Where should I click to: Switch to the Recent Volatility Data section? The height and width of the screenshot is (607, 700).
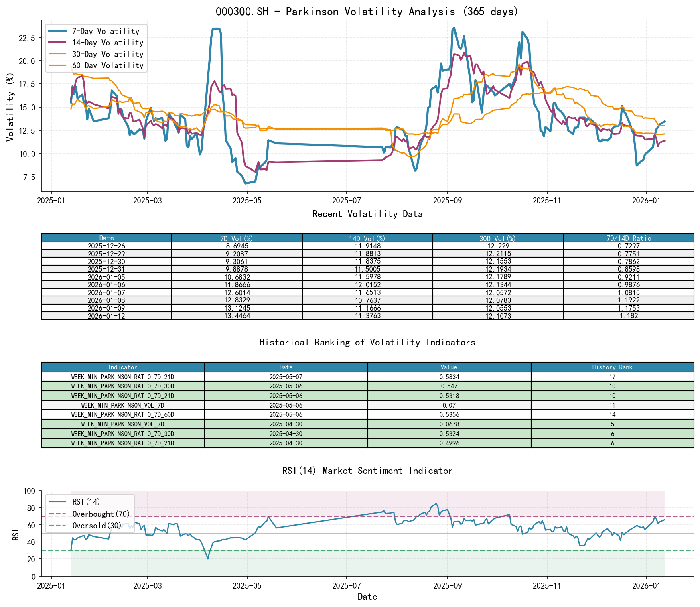pyautogui.click(x=367, y=214)
